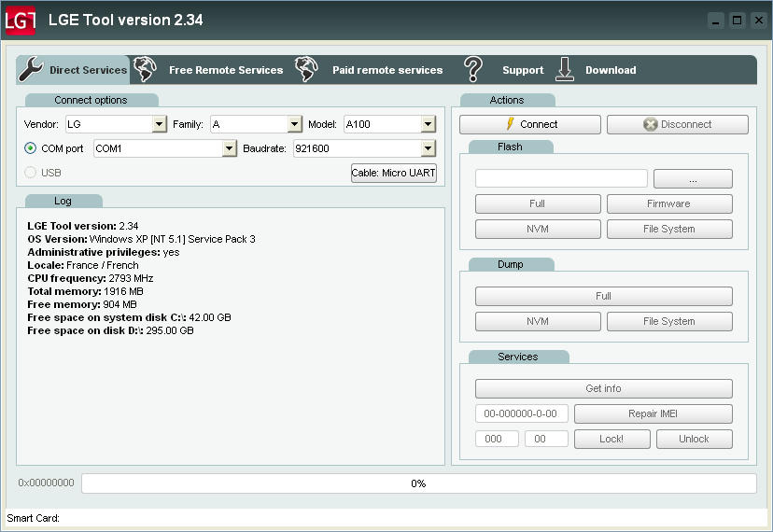Viewport: 773px width, 532px height.
Task: Click the Family combo box showing A
Action: coord(256,124)
